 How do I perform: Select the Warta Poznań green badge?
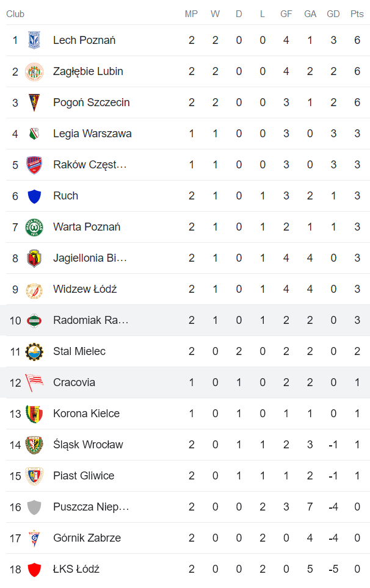[35, 227]
